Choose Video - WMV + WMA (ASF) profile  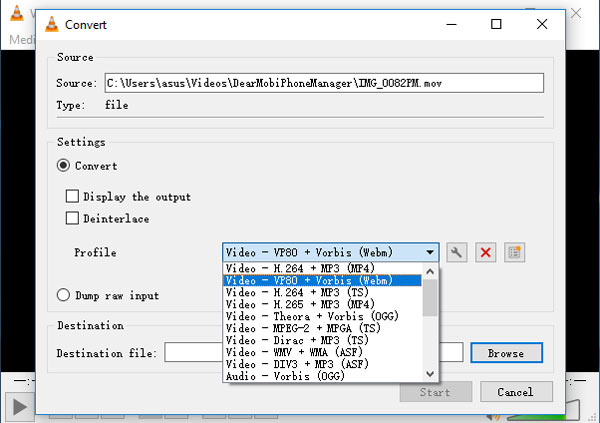point(323,352)
